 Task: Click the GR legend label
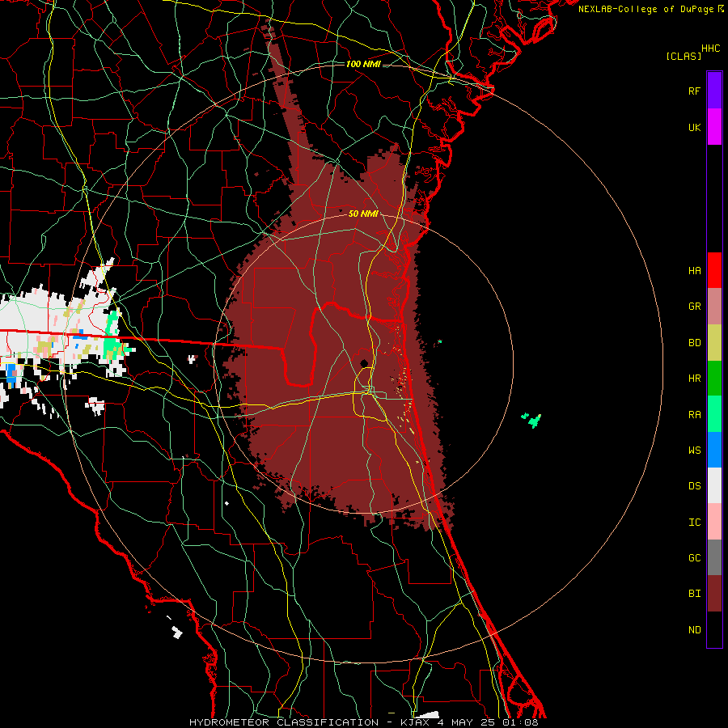tap(694, 306)
